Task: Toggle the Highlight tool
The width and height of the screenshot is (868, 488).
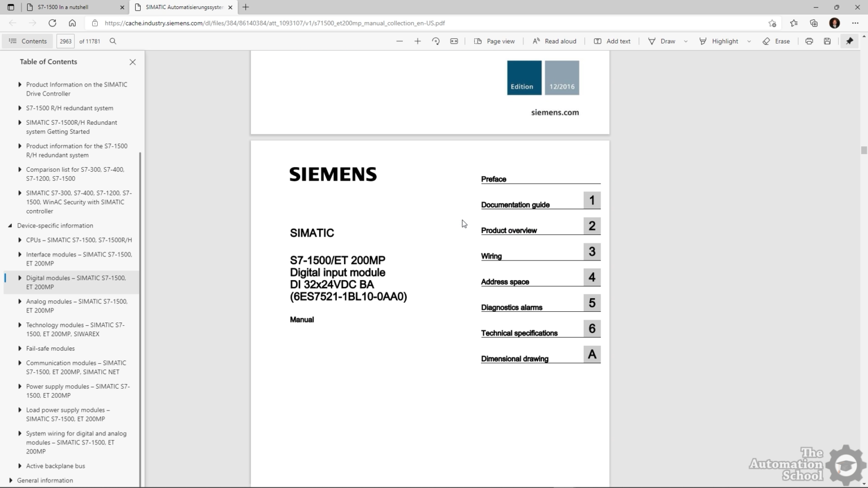Action: [719, 41]
